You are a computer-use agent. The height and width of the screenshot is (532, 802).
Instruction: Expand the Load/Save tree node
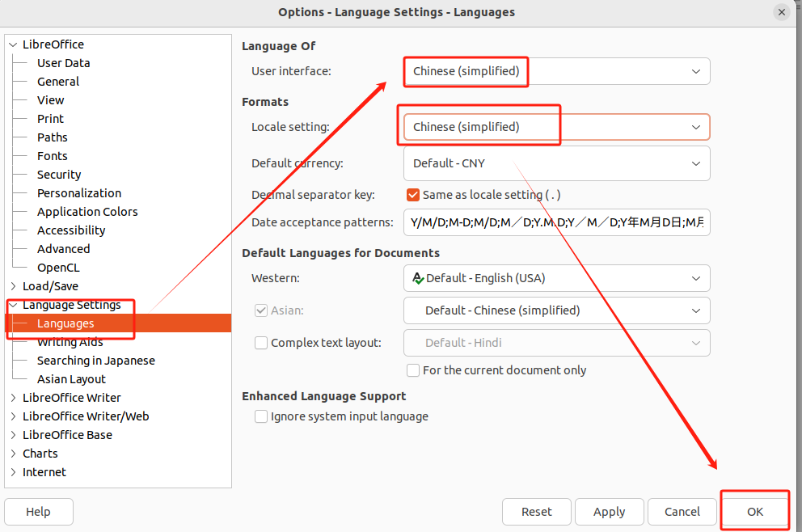(13, 286)
